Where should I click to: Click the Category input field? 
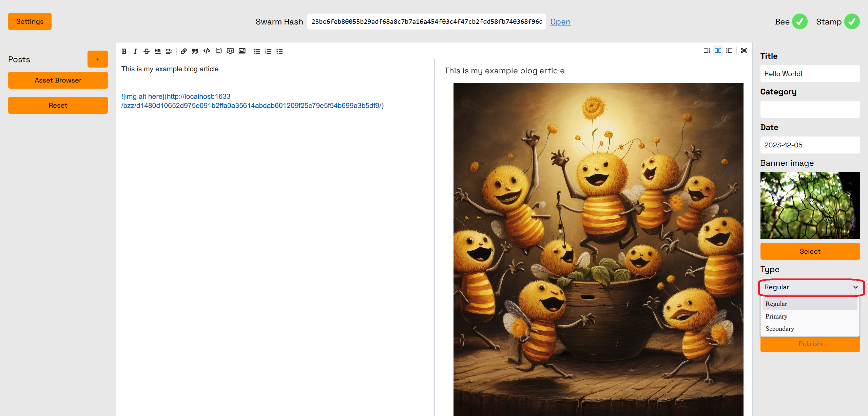coord(810,109)
